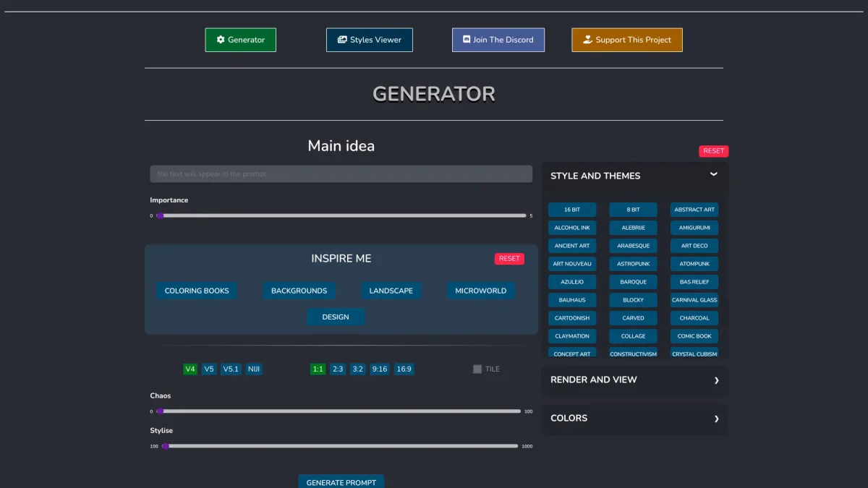Click the gear icon on Generator button
868x488 pixels.
pyautogui.click(x=221, y=40)
